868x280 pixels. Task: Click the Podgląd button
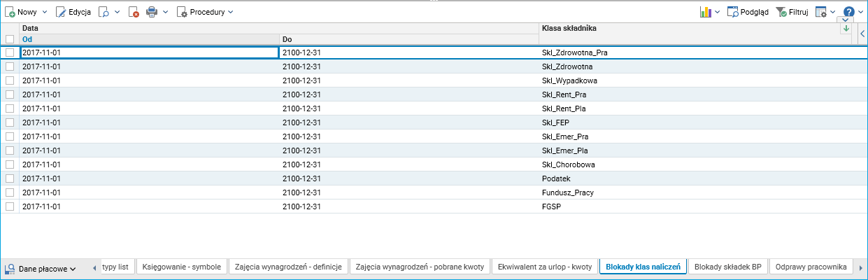(748, 12)
